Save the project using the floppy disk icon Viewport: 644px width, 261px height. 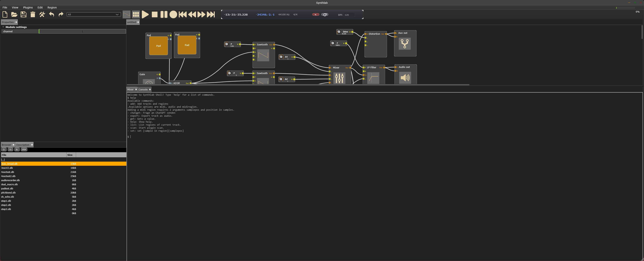24,14
